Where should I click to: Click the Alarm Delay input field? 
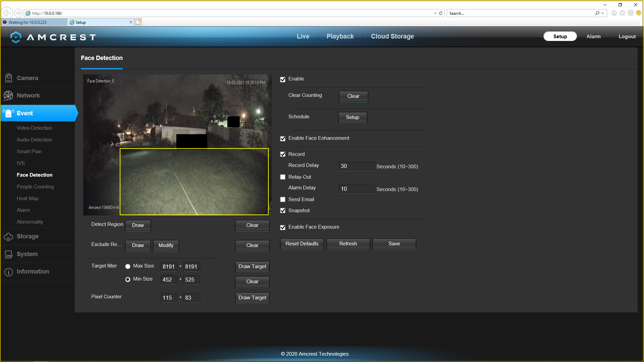357,189
